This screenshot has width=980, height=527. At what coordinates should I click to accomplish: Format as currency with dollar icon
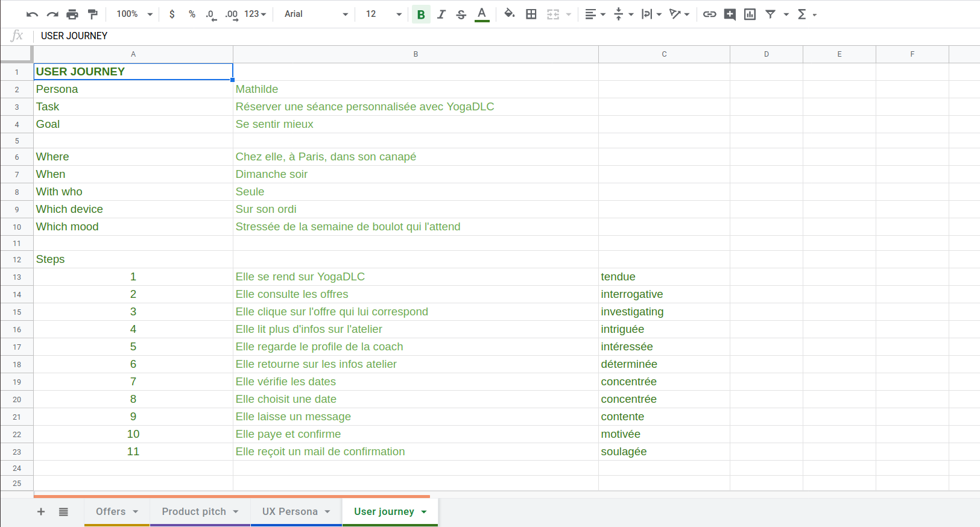(x=172, y=14)
